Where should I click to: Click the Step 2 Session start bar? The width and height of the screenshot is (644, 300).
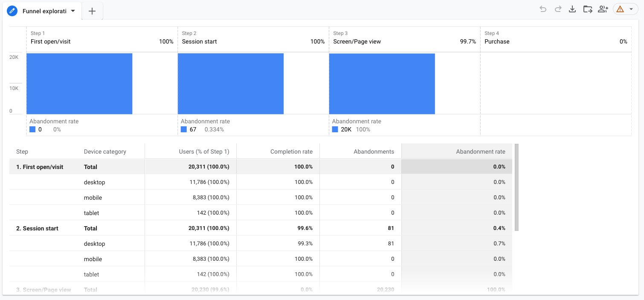tap(231, 84)
